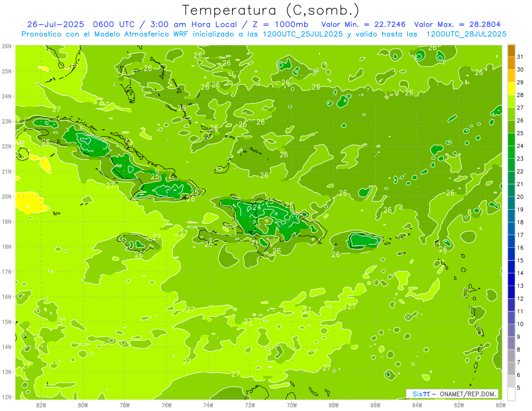Image resolution: width=532 pixels, height=411 pixels.
Task: Click the "24" contour label over Hispaniola
Action: tap(257, 207)
